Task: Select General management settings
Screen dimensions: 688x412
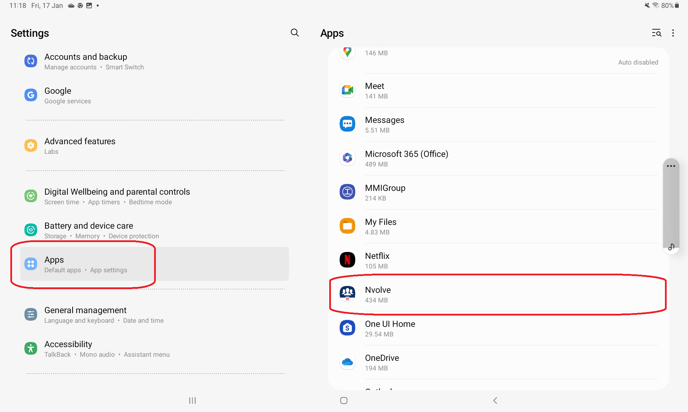Action: [x=154, y=315]
